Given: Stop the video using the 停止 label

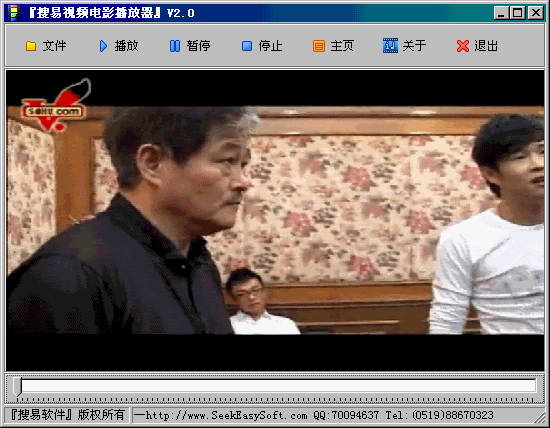Looking at the screenshot, I should 270,46.
